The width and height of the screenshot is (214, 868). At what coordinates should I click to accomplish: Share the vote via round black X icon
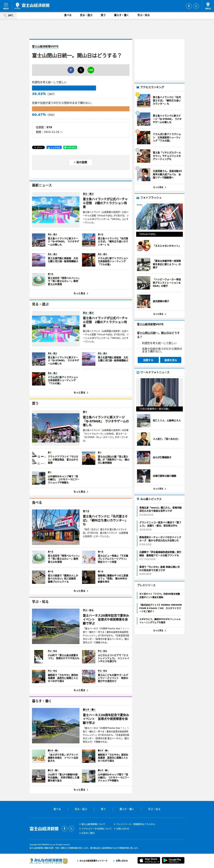point(81,70)
